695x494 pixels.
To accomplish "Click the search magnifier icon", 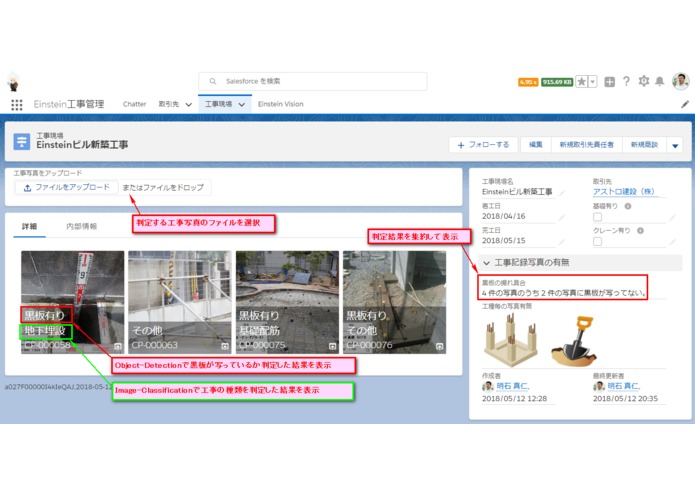I will coord(213,82).
